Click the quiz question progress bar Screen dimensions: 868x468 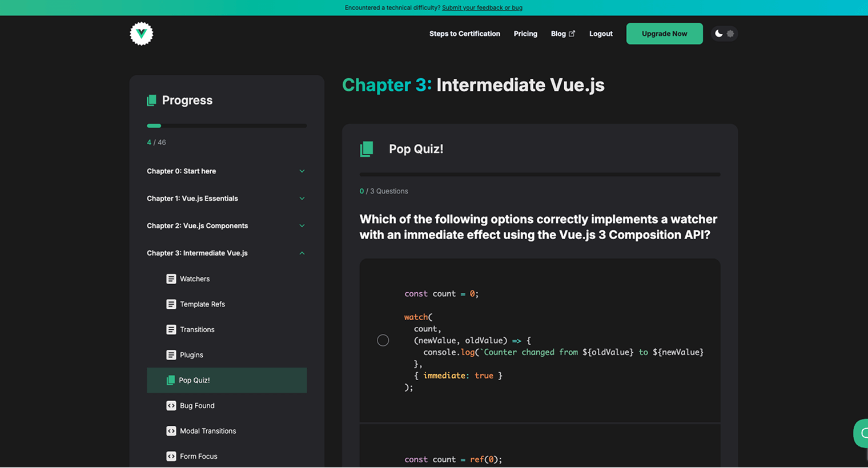[540, 174]
